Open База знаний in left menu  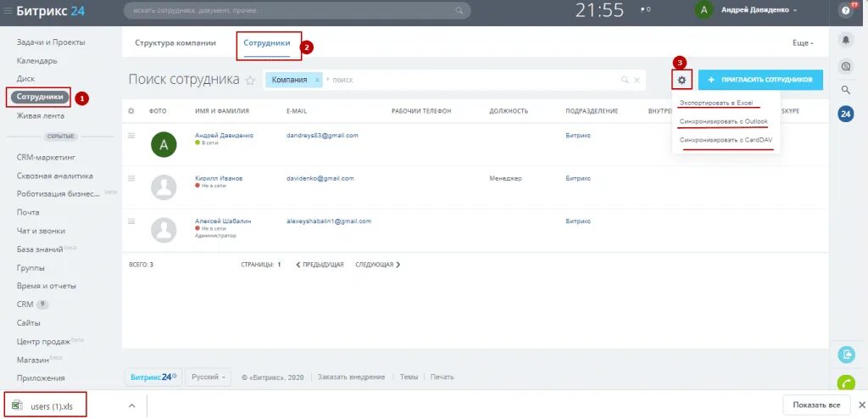click(40, 249)
